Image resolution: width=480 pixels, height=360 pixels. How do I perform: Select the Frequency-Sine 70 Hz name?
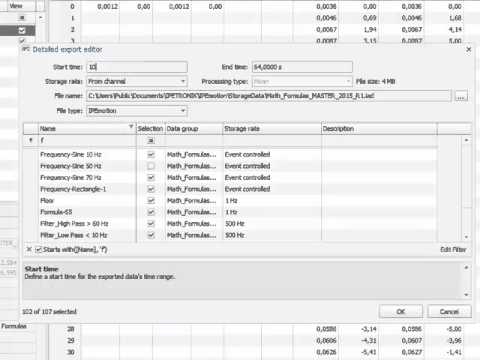tap(71, 178)
